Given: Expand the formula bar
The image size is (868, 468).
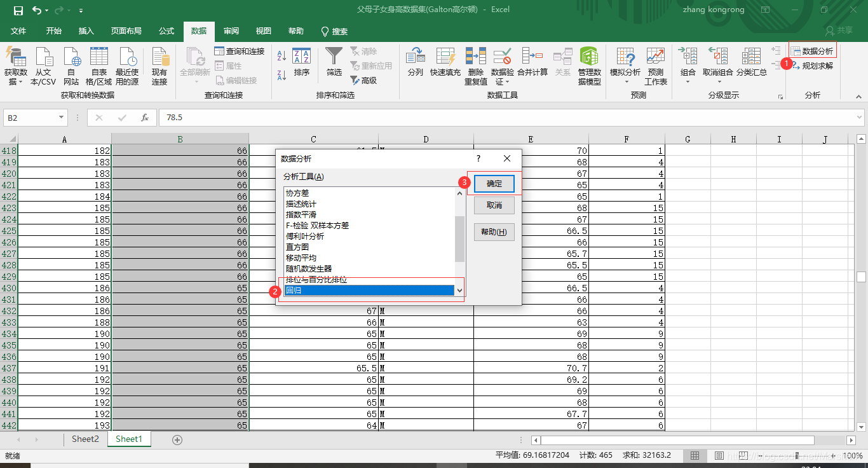Looking at the screenshot, I should [x=858, y=117].
